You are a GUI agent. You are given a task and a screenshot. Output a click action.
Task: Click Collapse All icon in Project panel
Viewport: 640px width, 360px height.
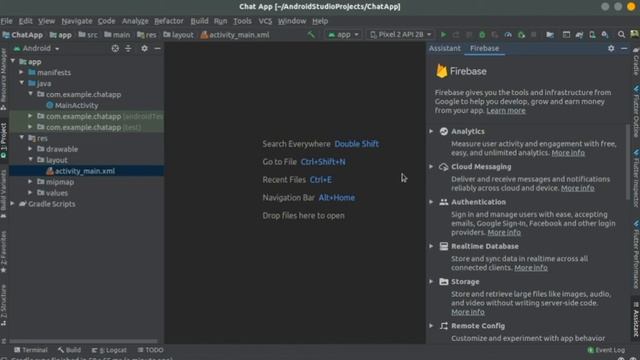pyautogui.click(x=128, y=48)
